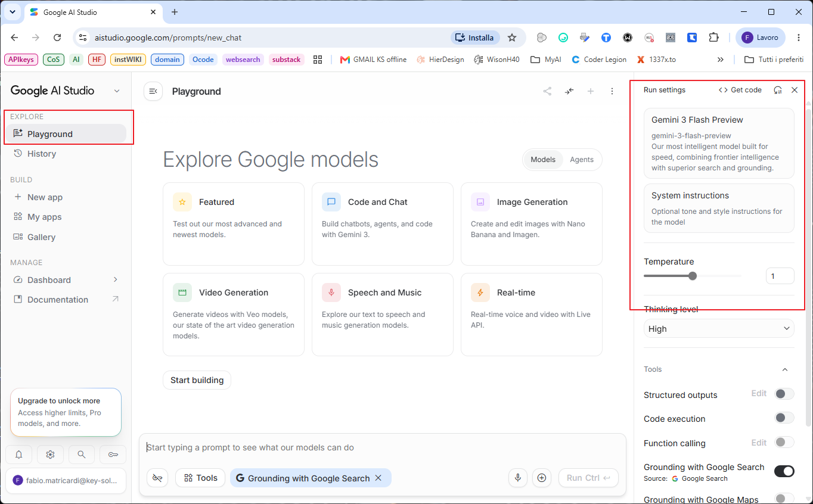Click the search magnifier icon in sidebar
Viewport: 813px width, 504px height.
[x=82, y=455]
